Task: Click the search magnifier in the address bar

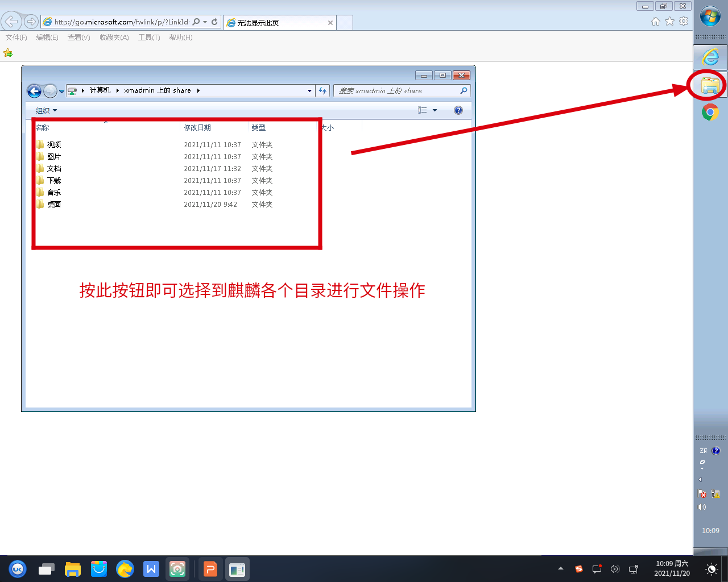Action: (196, 22)
